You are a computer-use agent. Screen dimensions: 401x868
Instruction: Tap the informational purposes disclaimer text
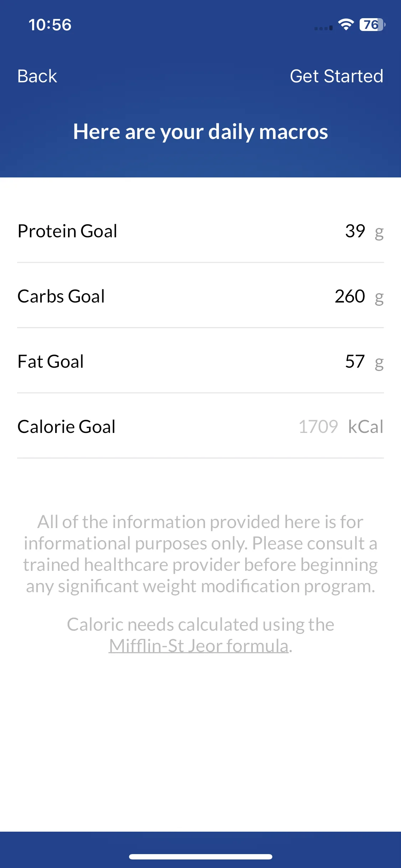pyautogui.click(x=200, y=554)
